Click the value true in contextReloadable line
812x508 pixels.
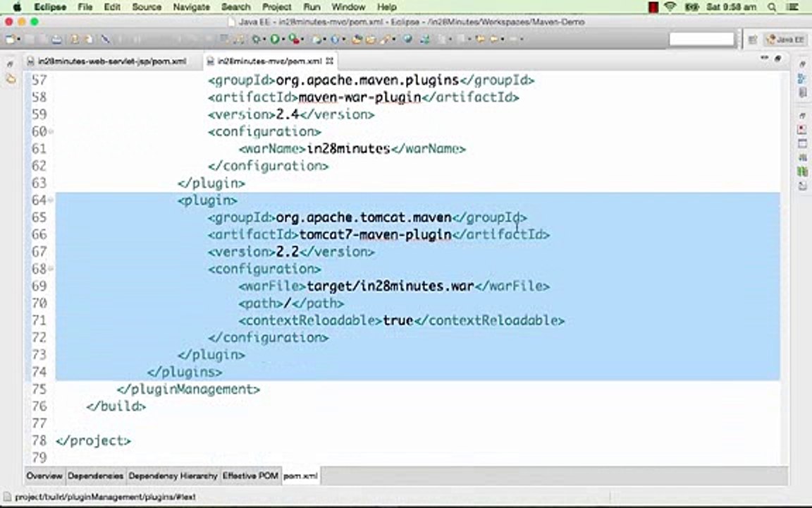[x=398, y=320]
